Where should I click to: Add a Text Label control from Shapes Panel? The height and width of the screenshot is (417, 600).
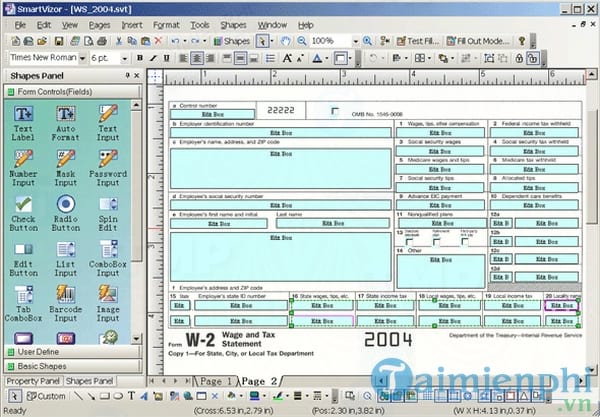point(23,123)
